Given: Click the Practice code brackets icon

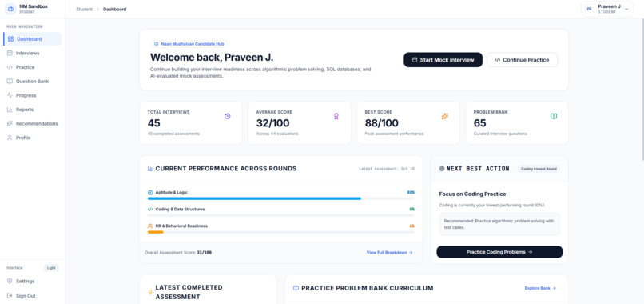Looking at the screenshot, I should click(x=10, y=67).
